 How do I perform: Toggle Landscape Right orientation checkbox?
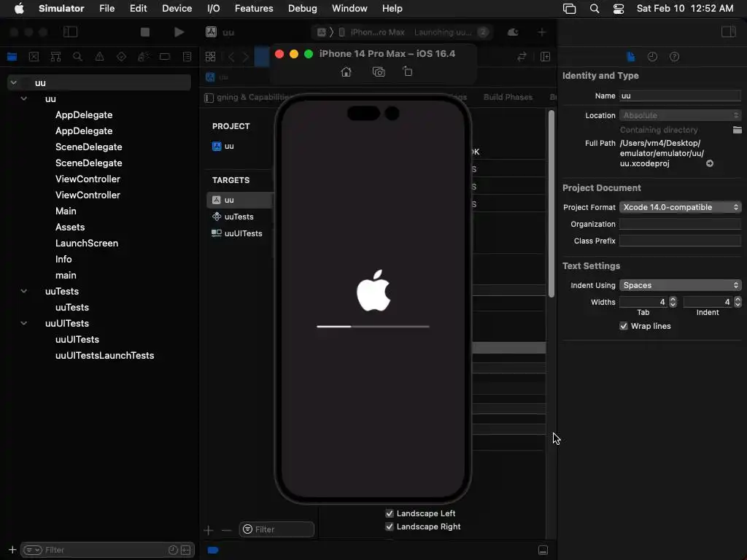[390, 526]
